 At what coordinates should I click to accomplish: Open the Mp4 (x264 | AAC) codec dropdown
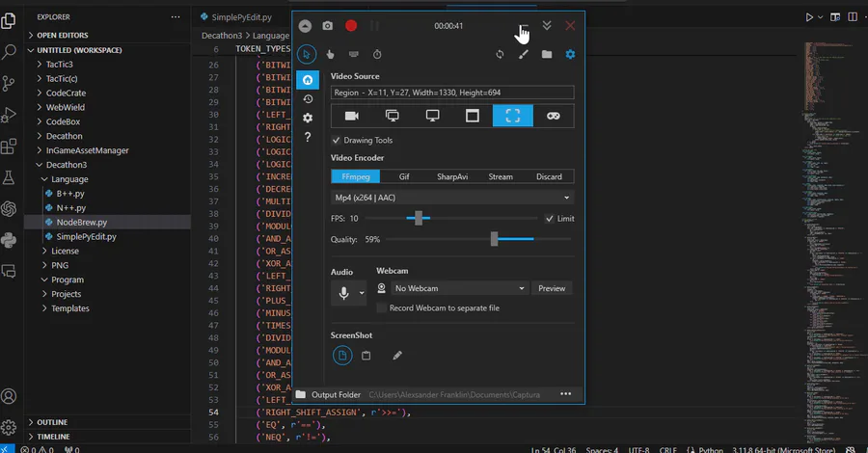452,198
